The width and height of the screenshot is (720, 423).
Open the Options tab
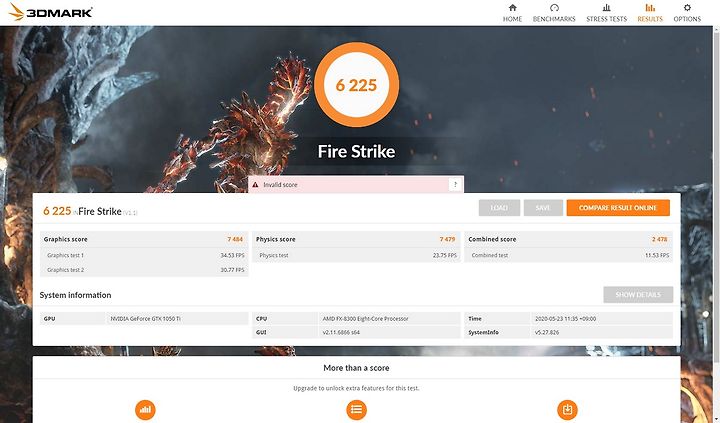pos(687,13)
